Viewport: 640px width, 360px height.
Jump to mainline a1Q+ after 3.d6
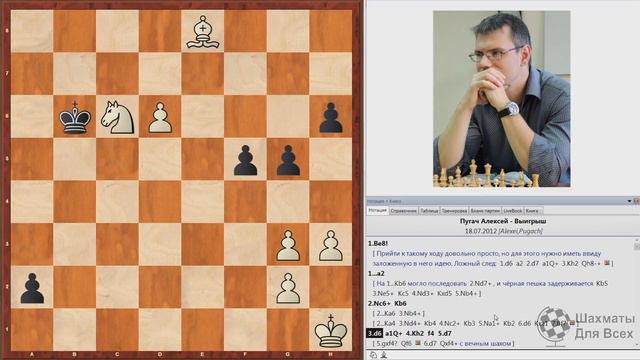[x=394, y=333]
